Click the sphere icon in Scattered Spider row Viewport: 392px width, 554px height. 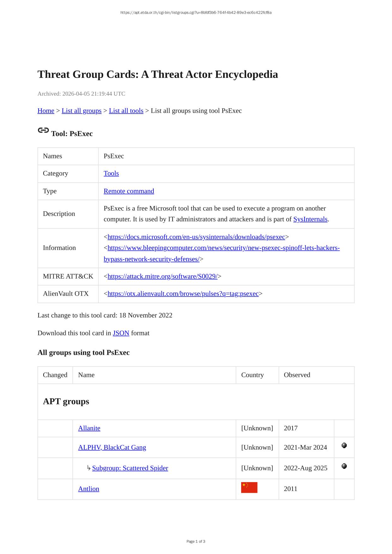click(x=344, y=466)
